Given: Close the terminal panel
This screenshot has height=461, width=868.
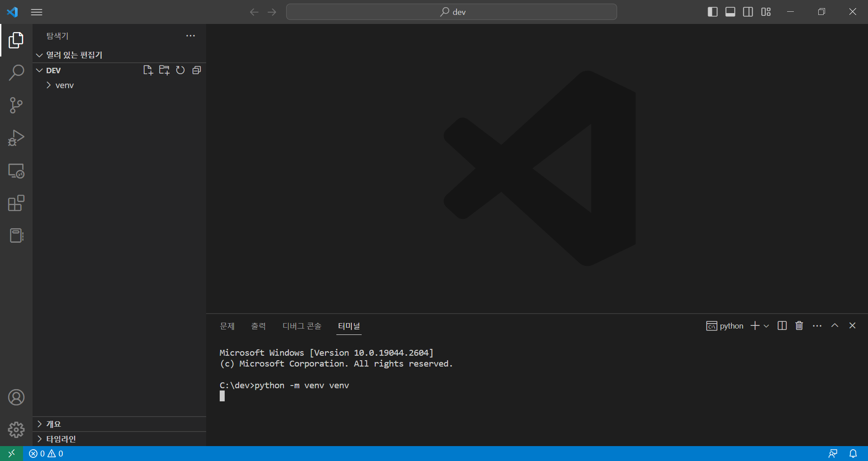Looking at the screenshot, I should tap(852, 326).
